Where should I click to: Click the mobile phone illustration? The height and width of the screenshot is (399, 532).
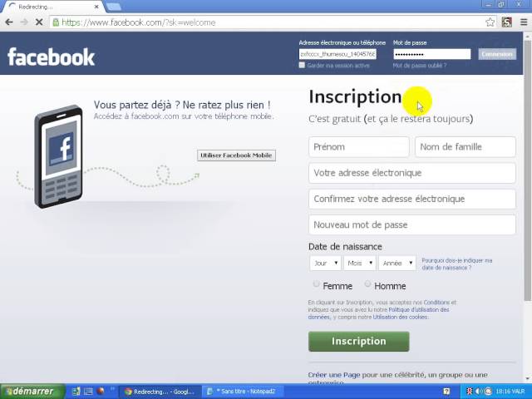point(59,156)
